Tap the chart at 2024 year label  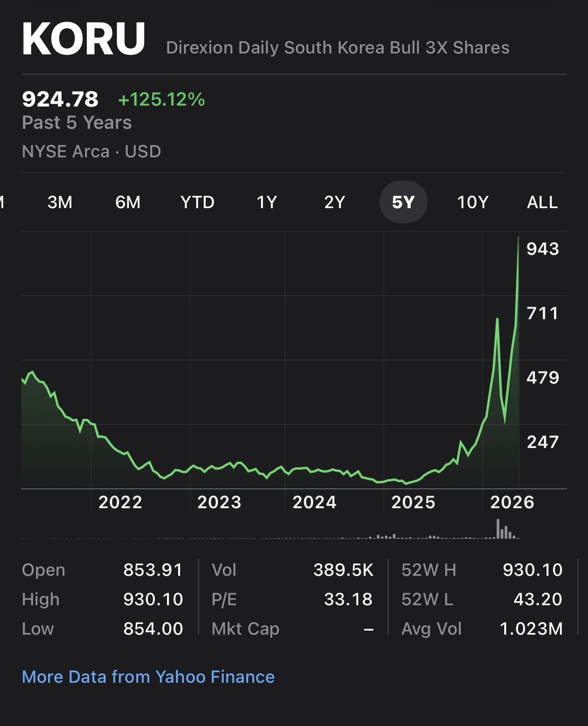click(x=314, y=502)
